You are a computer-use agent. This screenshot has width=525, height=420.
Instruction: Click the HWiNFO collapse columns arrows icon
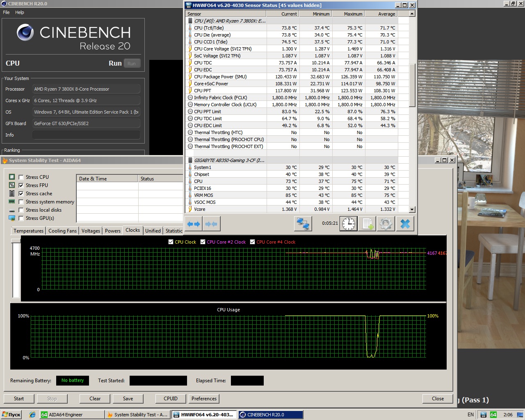[211, 224]
